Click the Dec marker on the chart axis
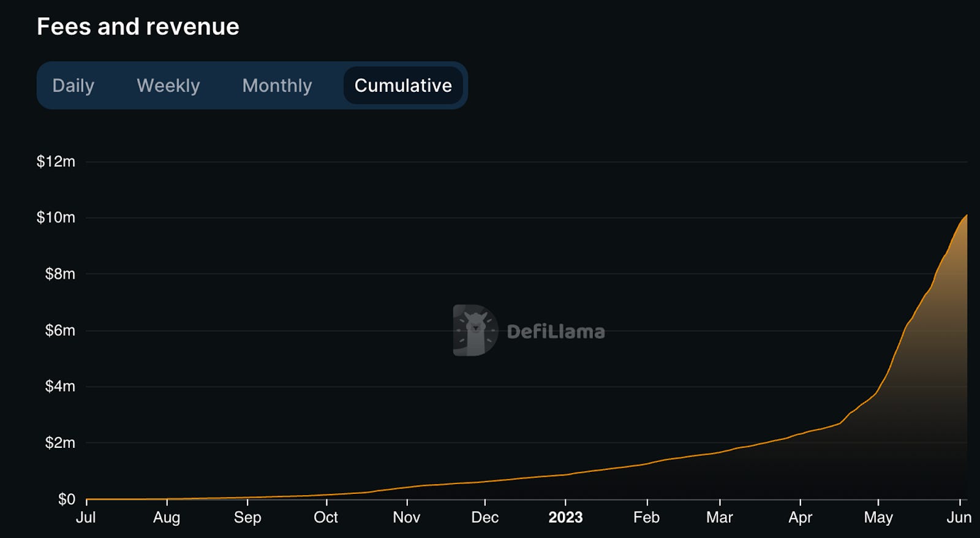The width and height of the screenshot is (980, 538). pyautogui.click(x=485, y=517)
